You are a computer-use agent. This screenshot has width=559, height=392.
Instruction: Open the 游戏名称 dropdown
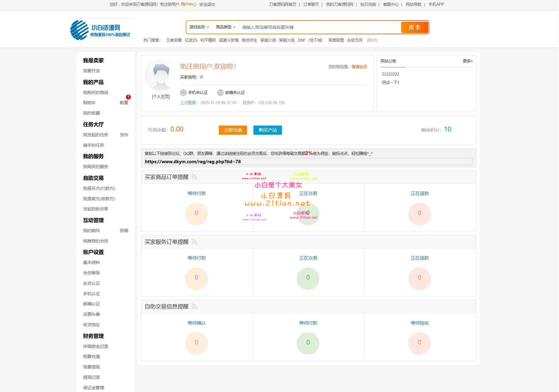(x=199, y=27)
